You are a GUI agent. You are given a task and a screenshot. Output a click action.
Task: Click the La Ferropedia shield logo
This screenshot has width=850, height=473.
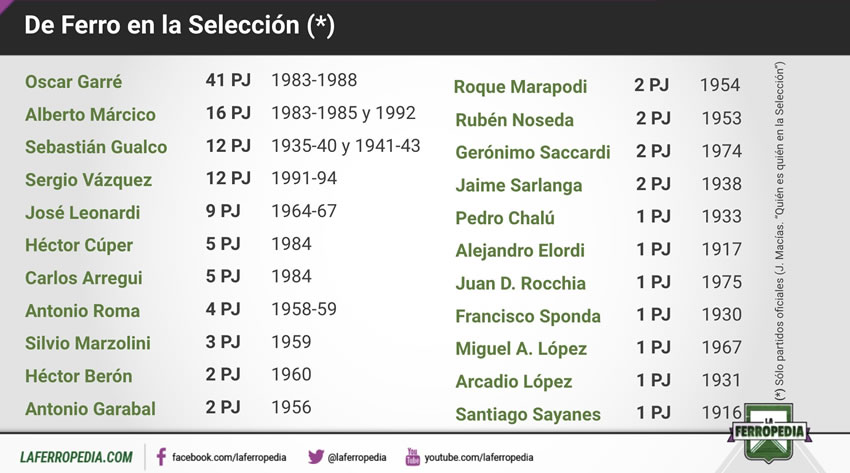769,432
